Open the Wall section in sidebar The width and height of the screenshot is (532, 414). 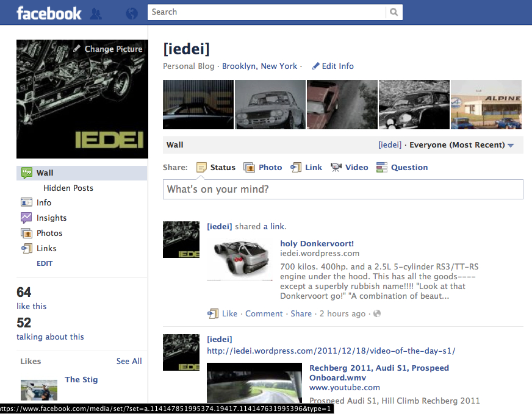tap(45, 173)
